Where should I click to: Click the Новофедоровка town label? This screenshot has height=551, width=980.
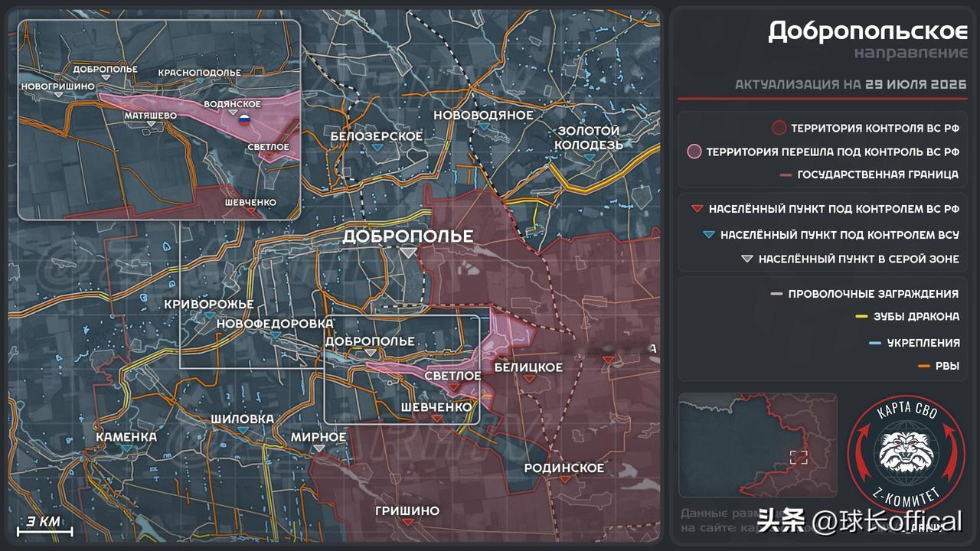(275, 324)
